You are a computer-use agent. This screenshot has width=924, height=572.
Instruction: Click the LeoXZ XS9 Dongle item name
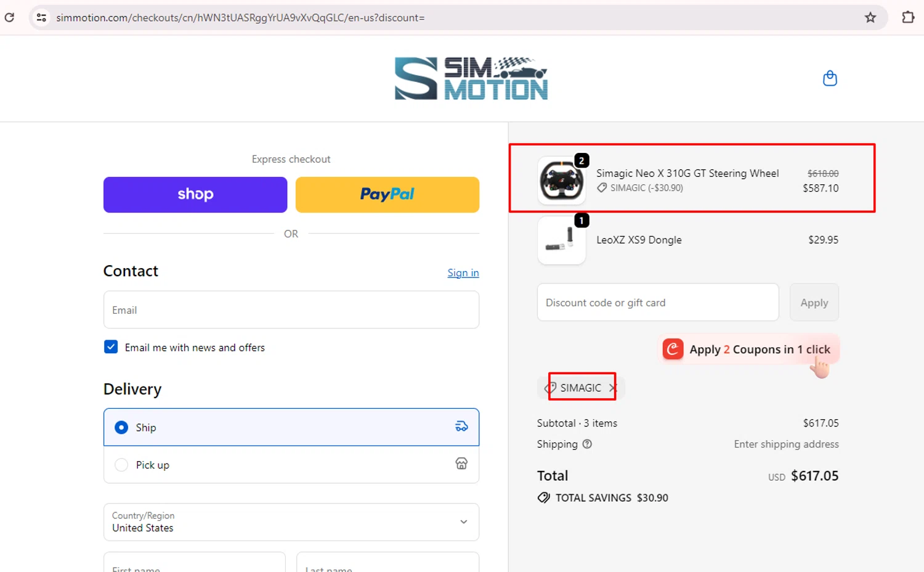(639, 240)
